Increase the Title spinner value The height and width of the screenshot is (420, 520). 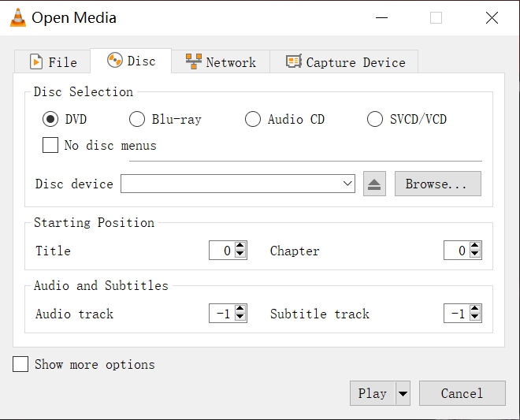click(240, 246)
